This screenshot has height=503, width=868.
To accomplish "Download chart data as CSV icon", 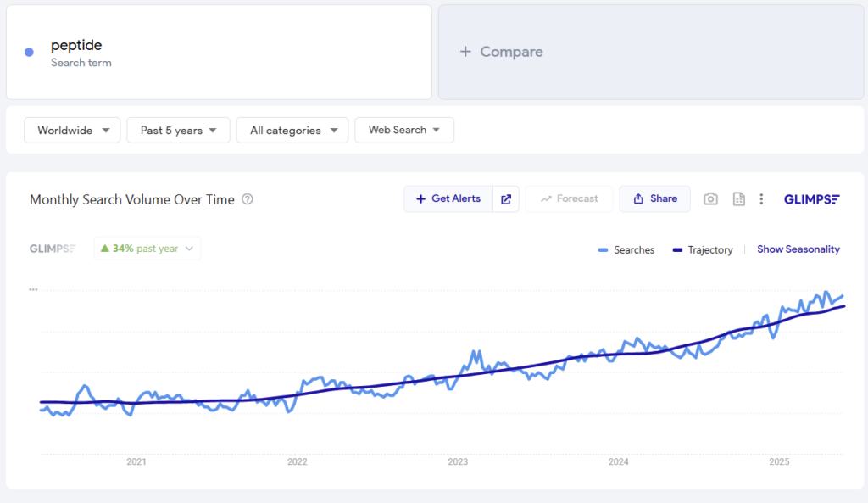I will coord(738,198).
